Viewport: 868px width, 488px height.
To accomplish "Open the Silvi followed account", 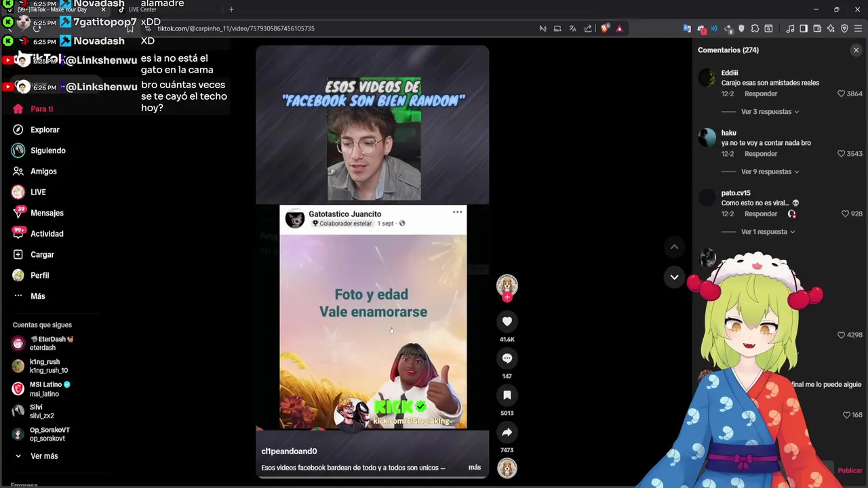I will [34, 411].
